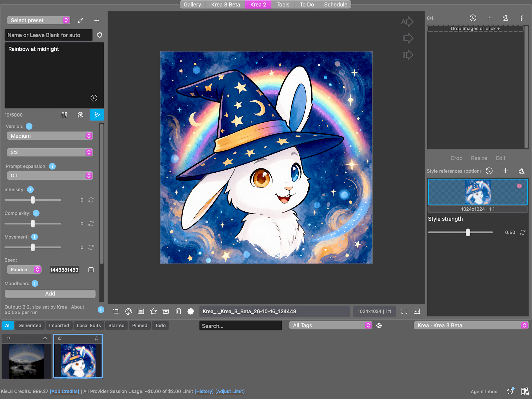The image size is (532, 399).
Task: Click the crop tool icon below canvas
Action: (x=116, y=311)
